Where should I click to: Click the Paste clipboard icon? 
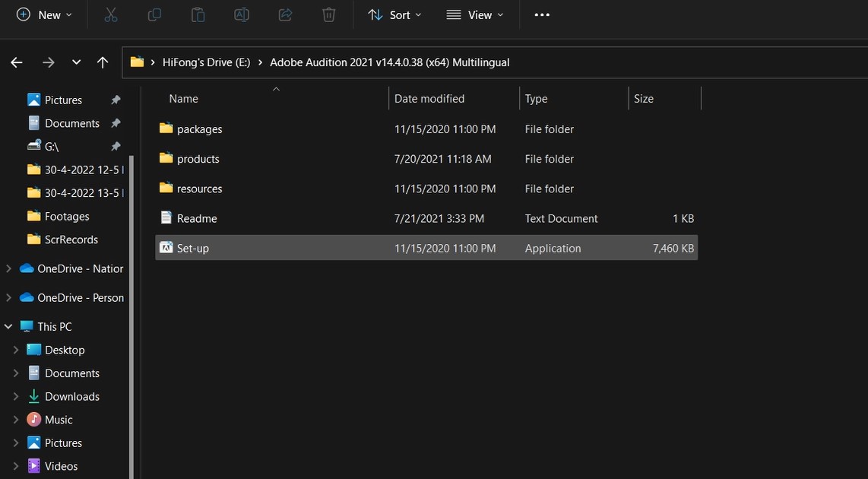(198, 15)
